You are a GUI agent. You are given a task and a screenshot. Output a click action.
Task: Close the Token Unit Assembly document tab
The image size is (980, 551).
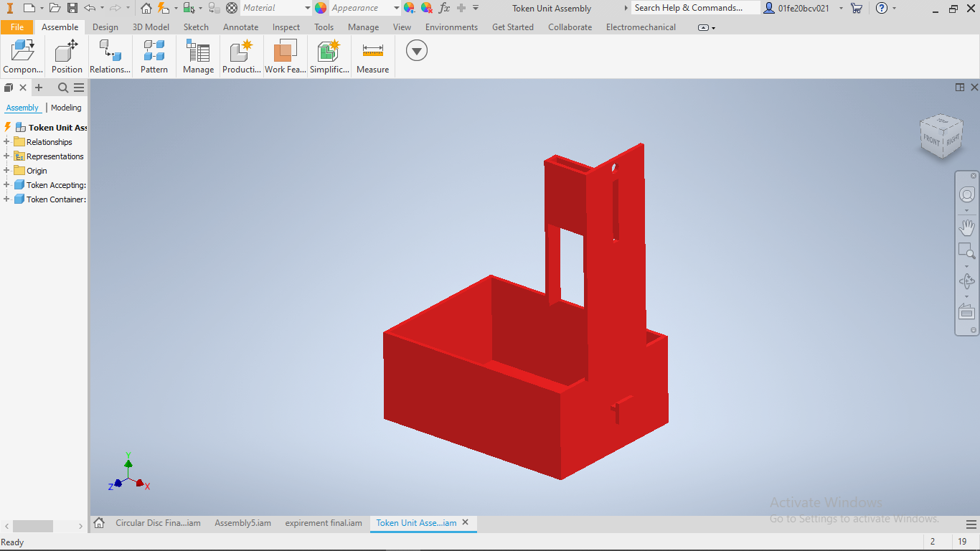pyautogui.click(x=465, y=523)
